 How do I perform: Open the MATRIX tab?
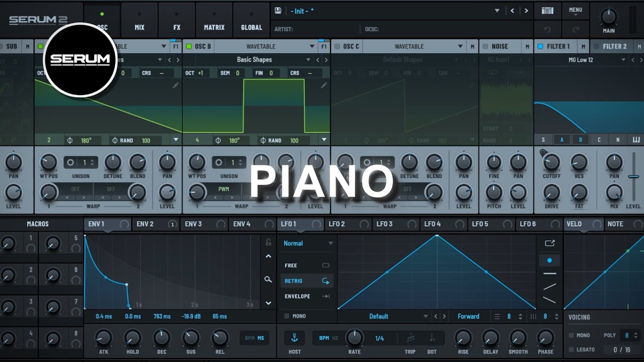(214, 20)
